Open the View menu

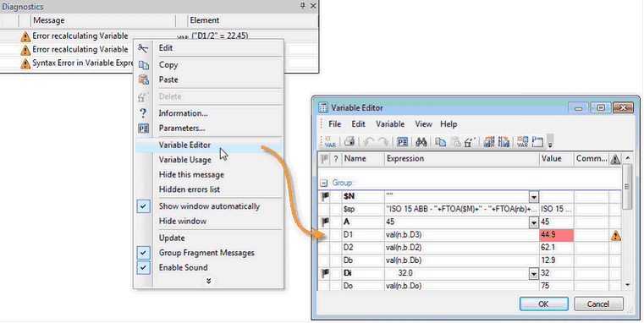point(423,124)
